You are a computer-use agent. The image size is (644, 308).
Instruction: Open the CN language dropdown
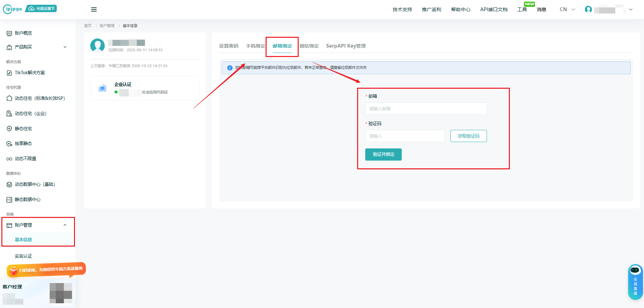pyautogui.click(x=567, y=9)
